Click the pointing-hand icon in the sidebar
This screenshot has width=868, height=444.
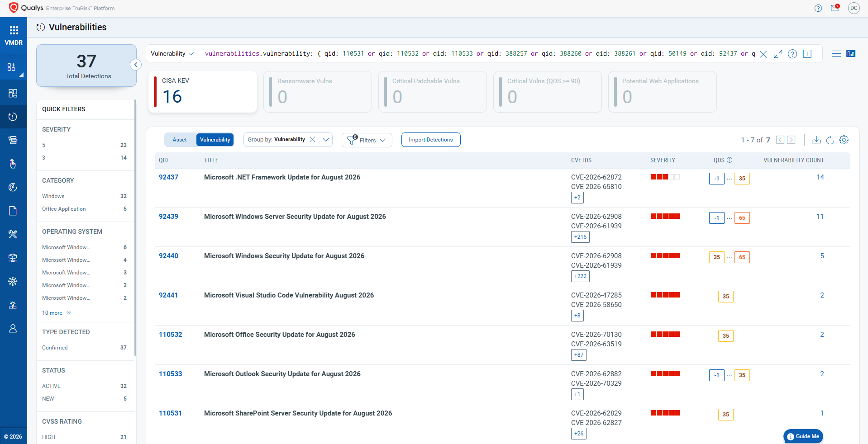pyautogui.click(x=13, y=164)
